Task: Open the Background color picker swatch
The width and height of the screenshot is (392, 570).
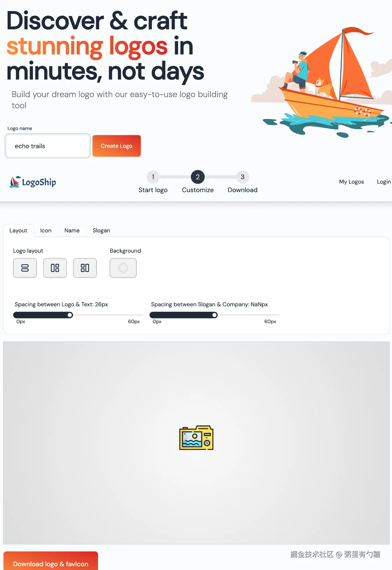Action: click(123, 268)
